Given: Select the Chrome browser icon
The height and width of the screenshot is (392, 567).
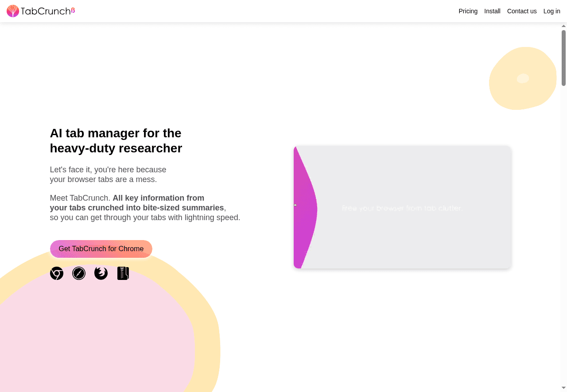Looking at the screenshot, I should click(x=57, y=273).
